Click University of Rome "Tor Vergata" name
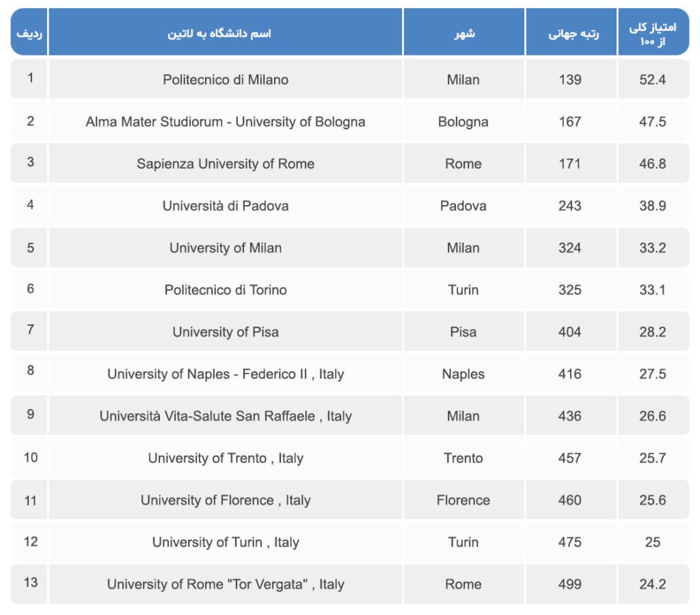The image size is (700, 615). [226, 584]
